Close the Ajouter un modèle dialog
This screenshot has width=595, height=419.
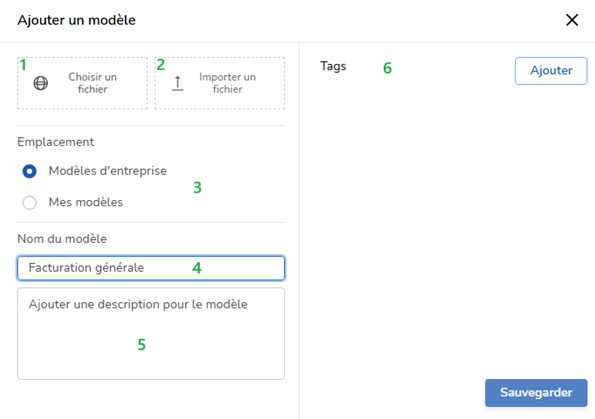tap(572, 20)
